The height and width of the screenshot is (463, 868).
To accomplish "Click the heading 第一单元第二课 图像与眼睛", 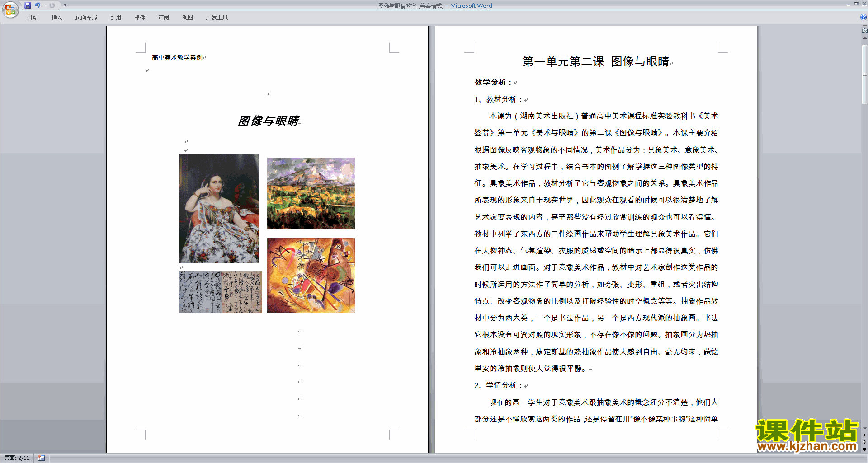I will click(x=596, y=61).
